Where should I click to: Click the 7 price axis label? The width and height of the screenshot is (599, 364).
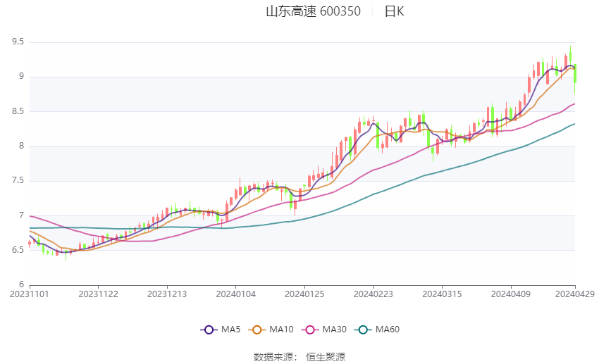(x=21, y=215)
